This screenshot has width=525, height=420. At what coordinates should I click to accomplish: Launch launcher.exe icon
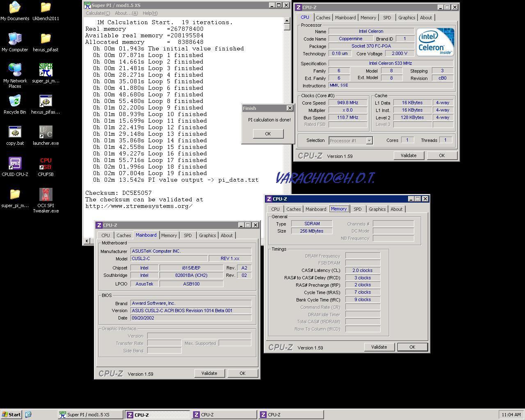point(46,136)
